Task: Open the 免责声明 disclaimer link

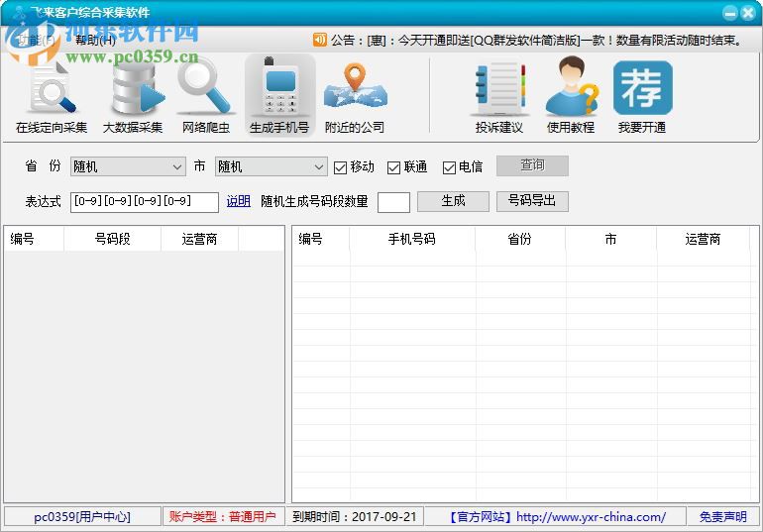Action: 723,516
